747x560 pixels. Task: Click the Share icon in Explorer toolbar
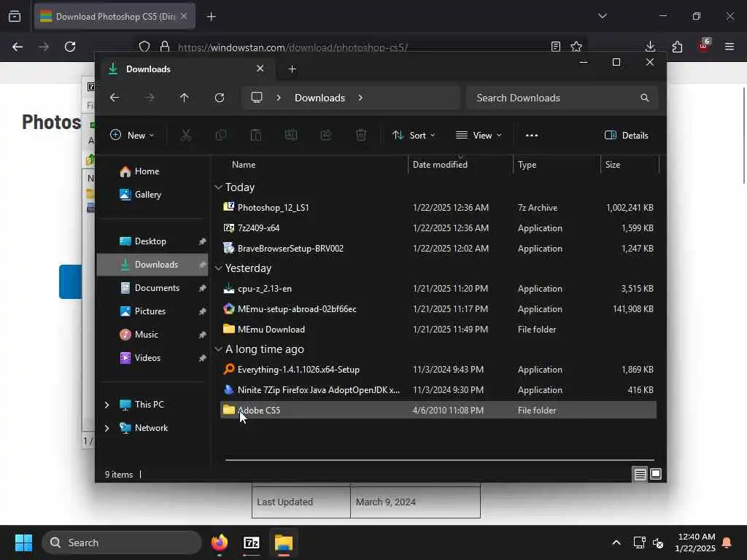point(326,135)
